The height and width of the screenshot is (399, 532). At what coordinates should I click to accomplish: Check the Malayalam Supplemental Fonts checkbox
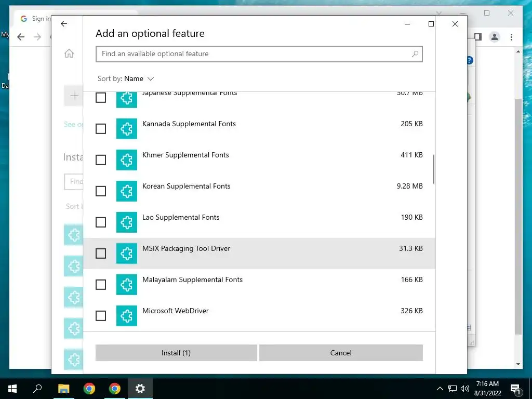[101, 285]
